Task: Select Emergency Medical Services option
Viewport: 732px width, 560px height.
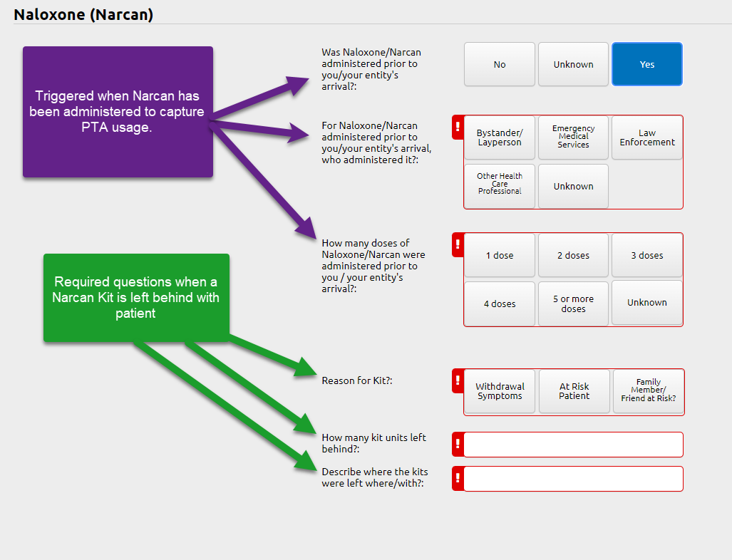Action: [573, 138]
